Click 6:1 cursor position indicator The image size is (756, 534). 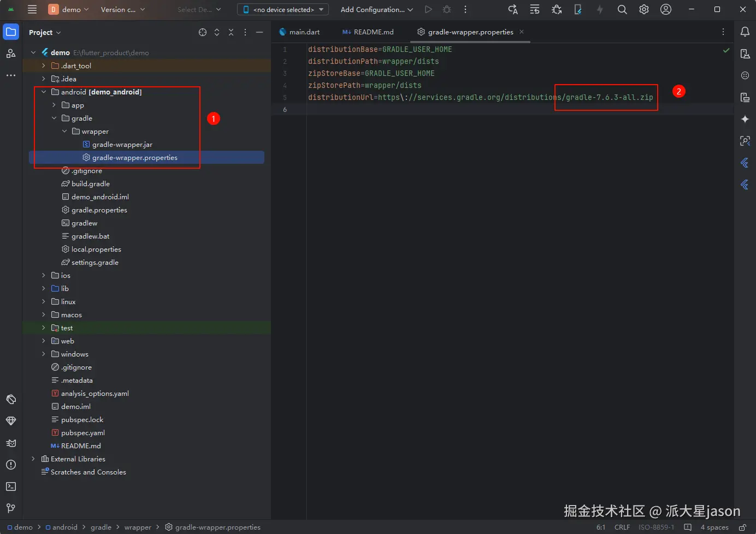click(601, 527)
